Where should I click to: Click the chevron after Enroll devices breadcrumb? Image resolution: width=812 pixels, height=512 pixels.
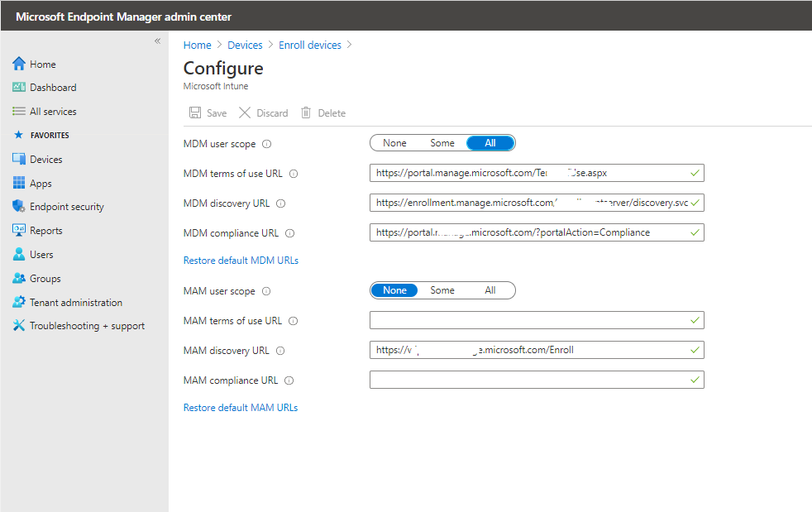click(350, 45)
